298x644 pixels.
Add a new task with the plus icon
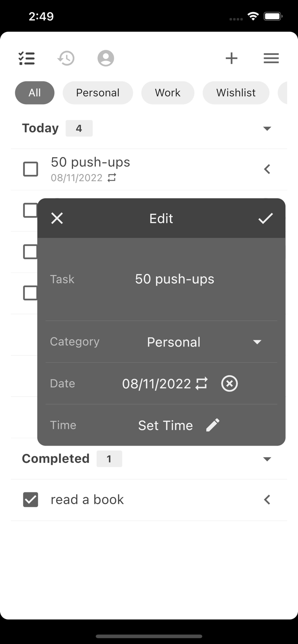(231, 58)
